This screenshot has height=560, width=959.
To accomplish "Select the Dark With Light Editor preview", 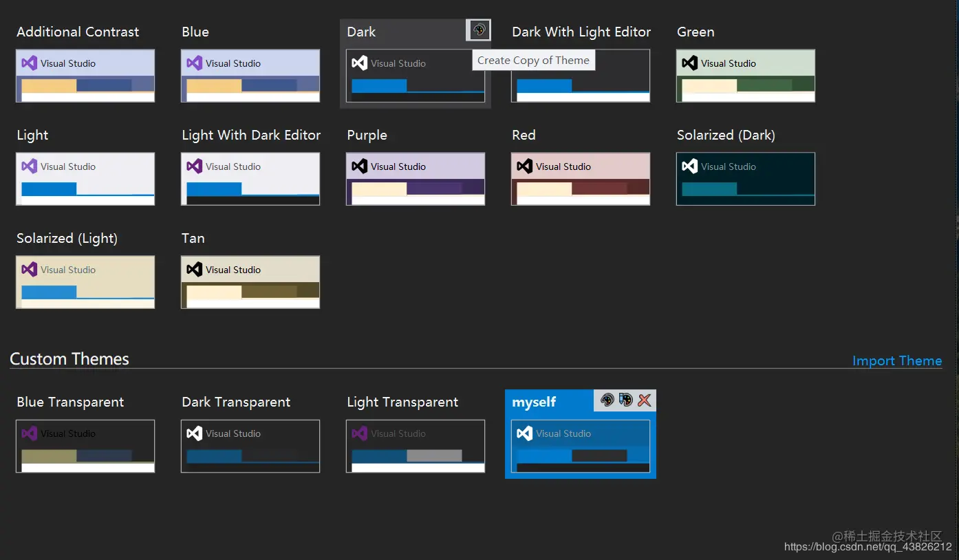I will [x=581, y=76].
